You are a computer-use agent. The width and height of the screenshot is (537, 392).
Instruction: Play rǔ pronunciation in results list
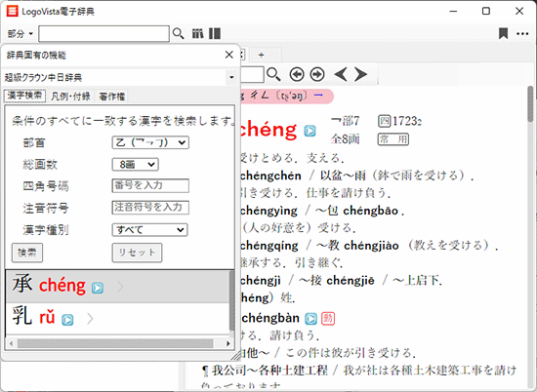pos(67,320)
